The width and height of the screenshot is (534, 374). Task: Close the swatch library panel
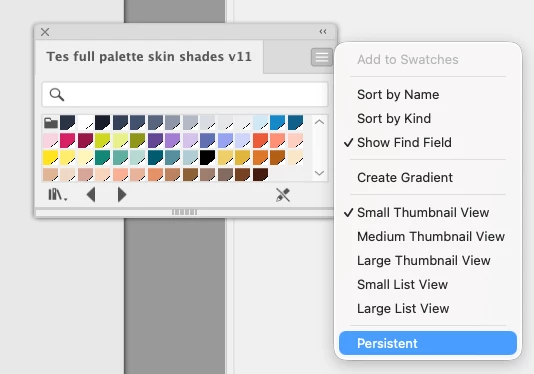(x=45, y=32)
